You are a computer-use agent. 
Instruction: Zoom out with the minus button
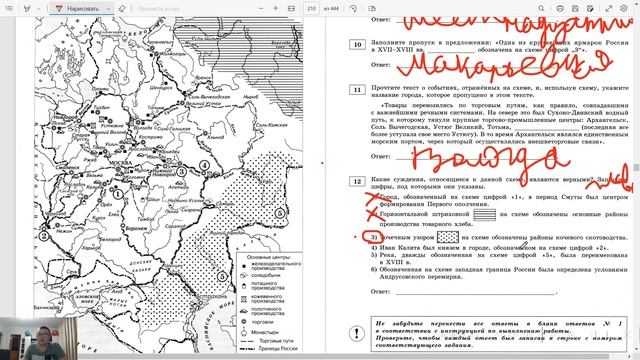[261, 8]
